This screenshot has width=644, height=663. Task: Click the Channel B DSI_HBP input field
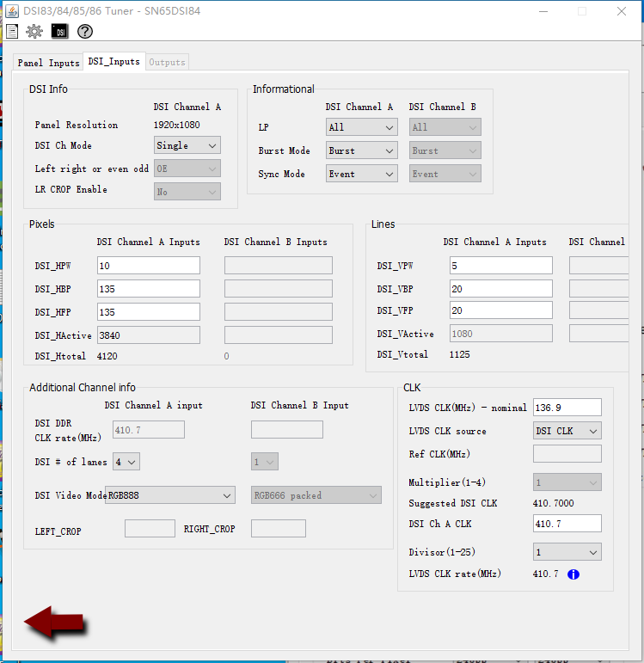(x=279, y=289)
